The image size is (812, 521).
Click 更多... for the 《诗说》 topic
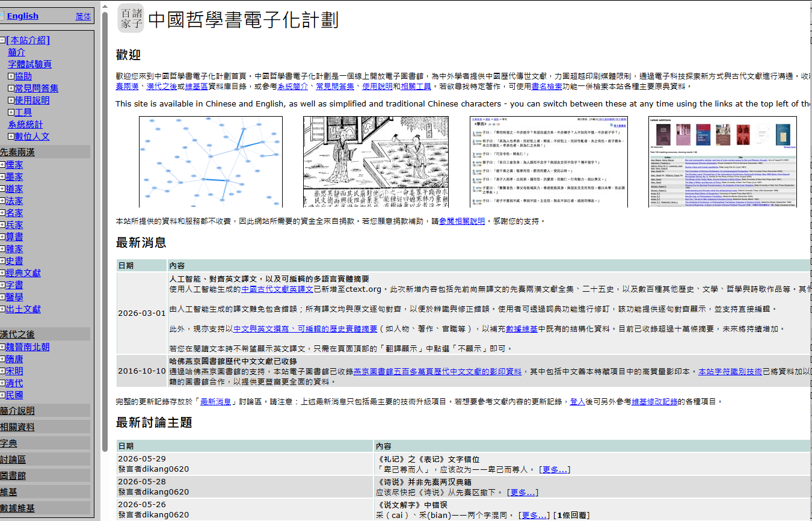(x=522, y=492)
